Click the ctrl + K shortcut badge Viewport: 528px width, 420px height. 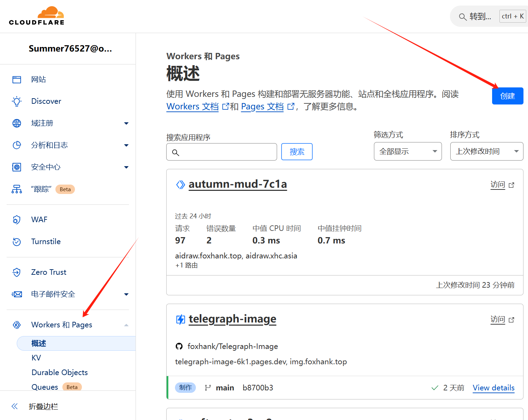(513, 16)
